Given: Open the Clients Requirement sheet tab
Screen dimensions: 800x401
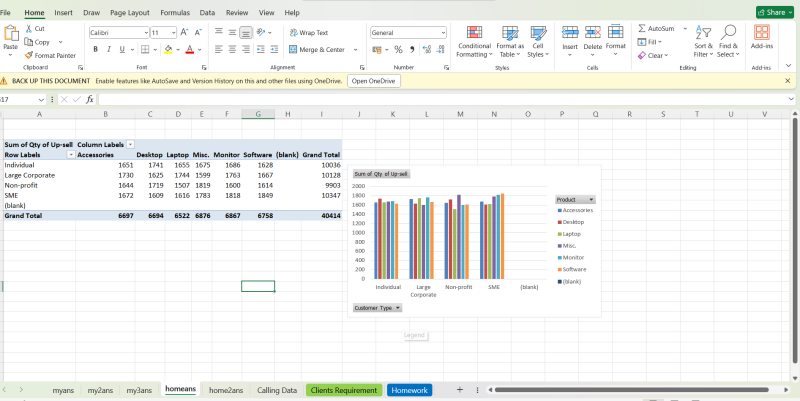Looking at the screenshot, I should 344,390.
